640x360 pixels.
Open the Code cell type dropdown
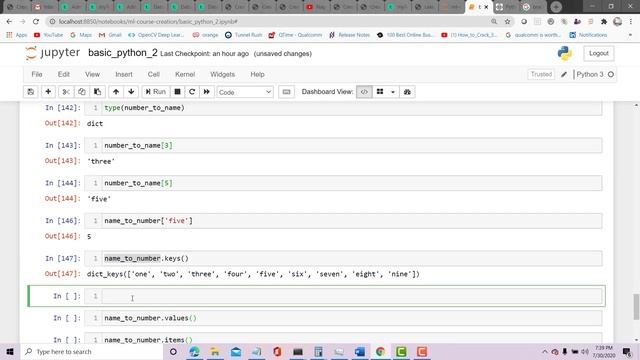coord(245,92)
